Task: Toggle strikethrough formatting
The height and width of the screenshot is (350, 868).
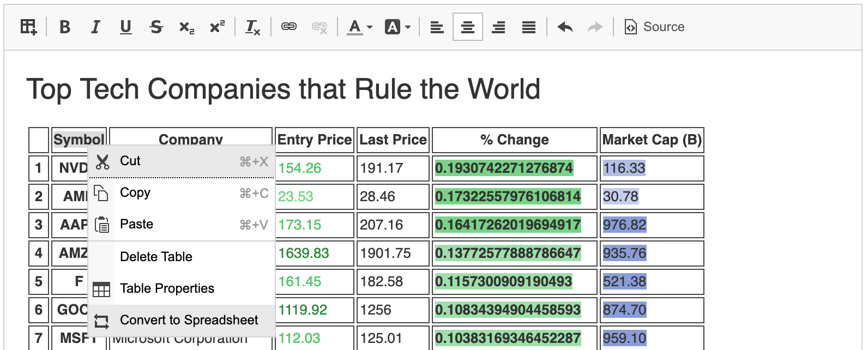Action: coord(156,27)
